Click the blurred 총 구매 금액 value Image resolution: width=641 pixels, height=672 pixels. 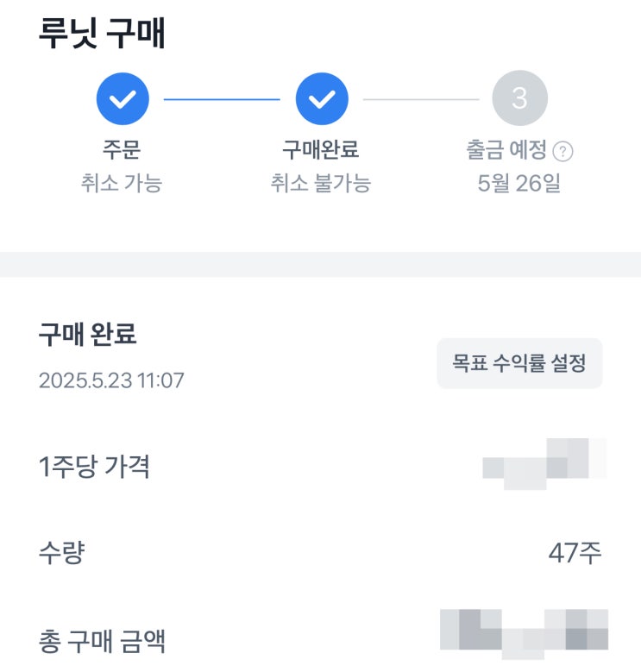point(525,634)
